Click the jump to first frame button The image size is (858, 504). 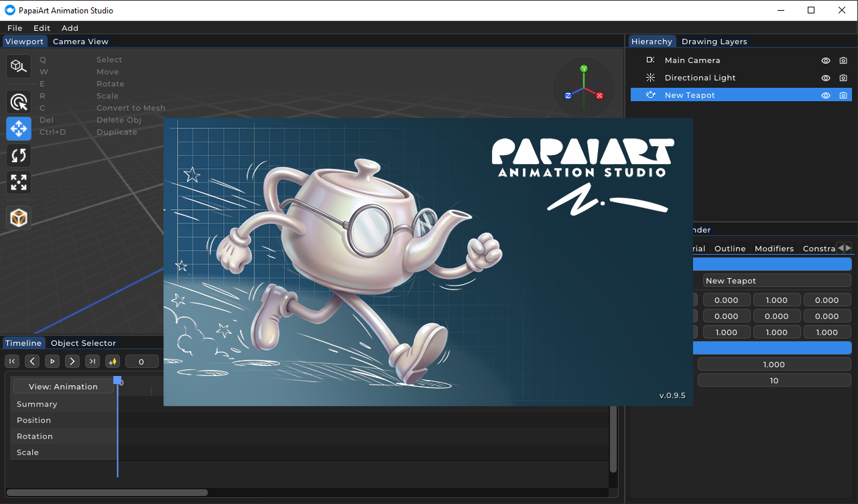click(12, 361)
